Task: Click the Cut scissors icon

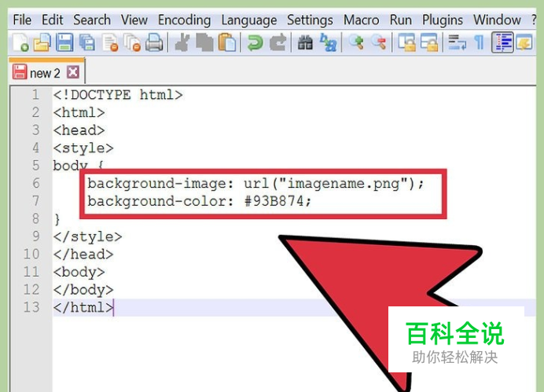Action: click(182, 42)
